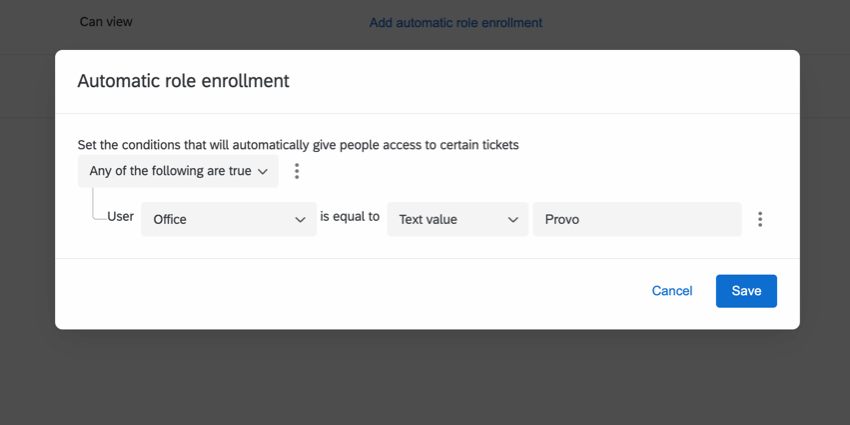Click the "Can view" label behind dialog
The image size is (850, 425).
pos(106,22)
